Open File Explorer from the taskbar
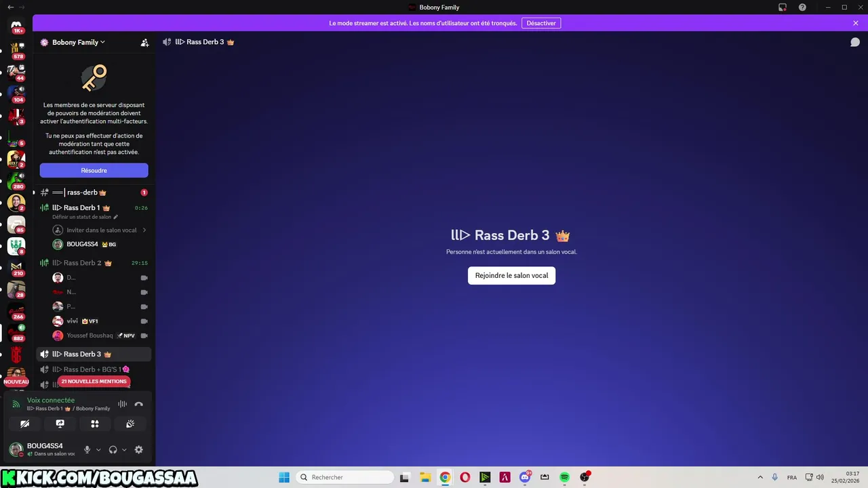 click(425, 477)
